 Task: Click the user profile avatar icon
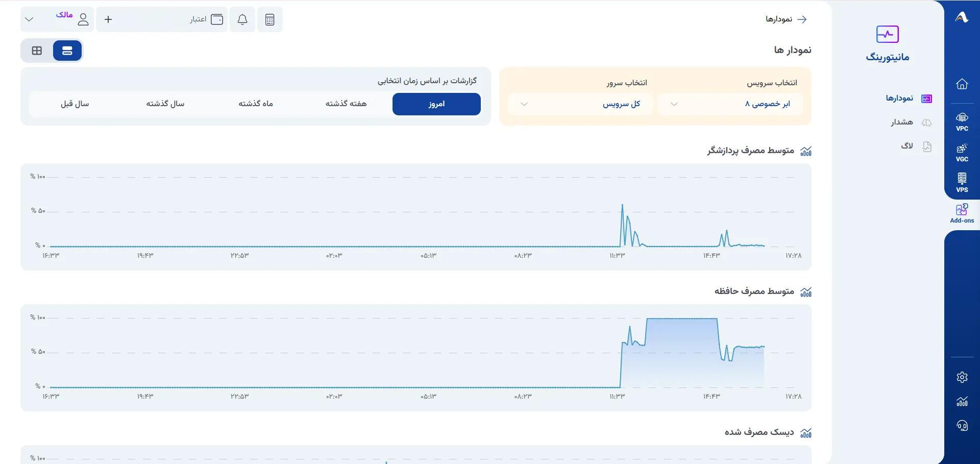click(83, 19)
